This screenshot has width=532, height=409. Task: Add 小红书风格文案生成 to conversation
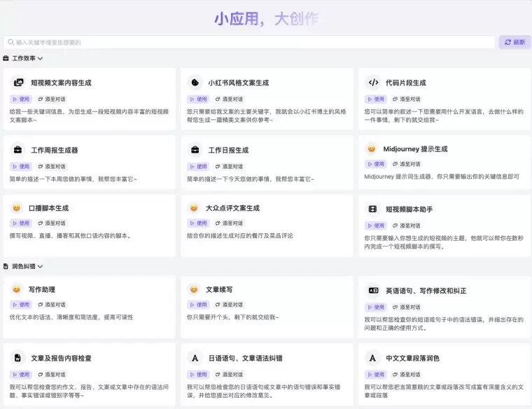229,99
